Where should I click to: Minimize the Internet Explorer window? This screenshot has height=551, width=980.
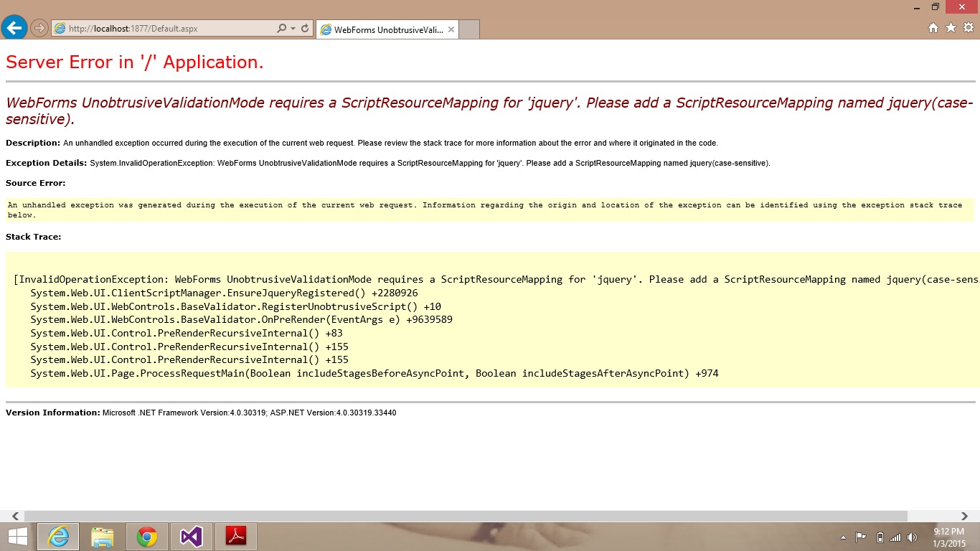[917, 6]
